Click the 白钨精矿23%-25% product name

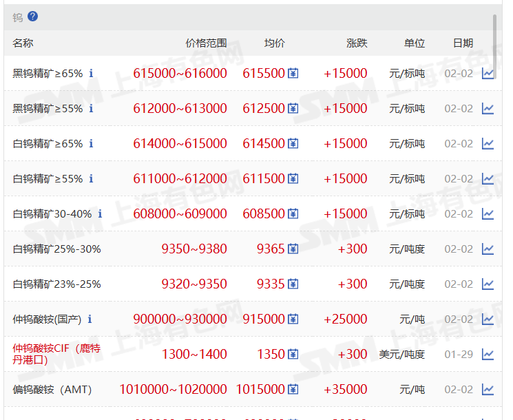tap(56, 284)
